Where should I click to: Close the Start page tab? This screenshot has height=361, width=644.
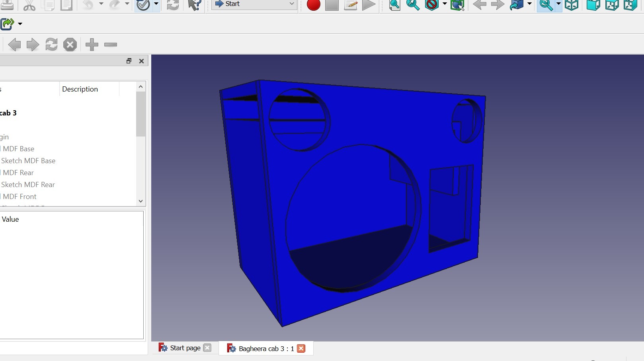point(207,348)
